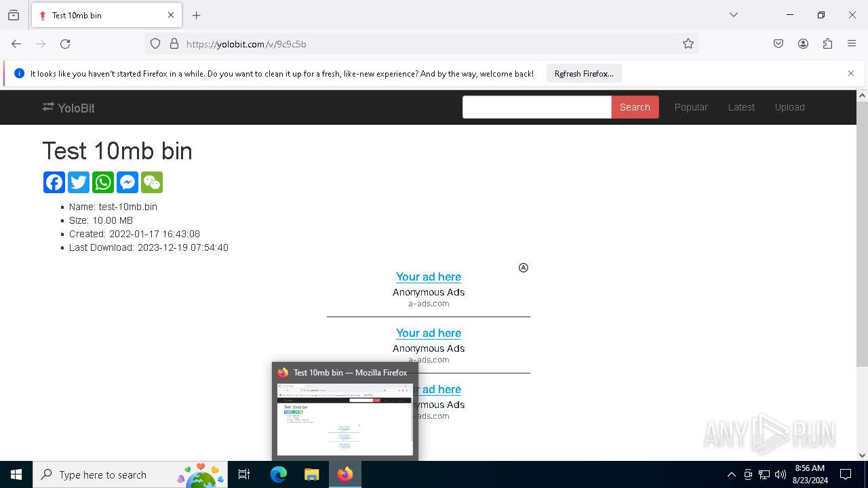The image size is (868, 488).
Task: Click the YoloBit logo link
Action: (x=68, y=108)
